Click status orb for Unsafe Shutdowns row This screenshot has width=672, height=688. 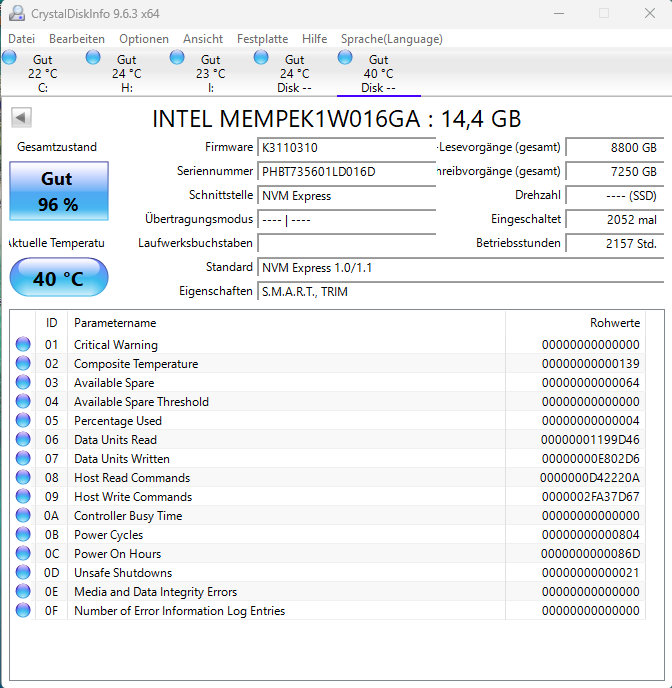click(x=23, y=572)
